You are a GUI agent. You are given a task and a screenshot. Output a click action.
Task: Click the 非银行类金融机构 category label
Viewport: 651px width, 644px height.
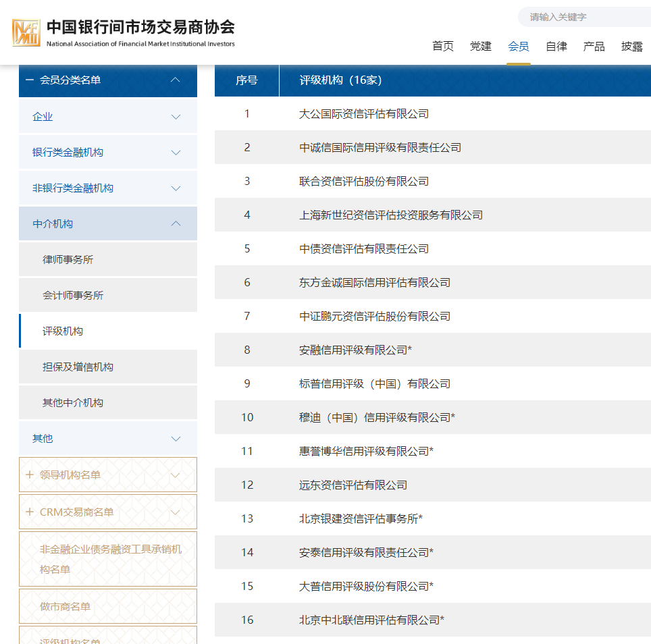pyautogui.click(x=73, y=188)
